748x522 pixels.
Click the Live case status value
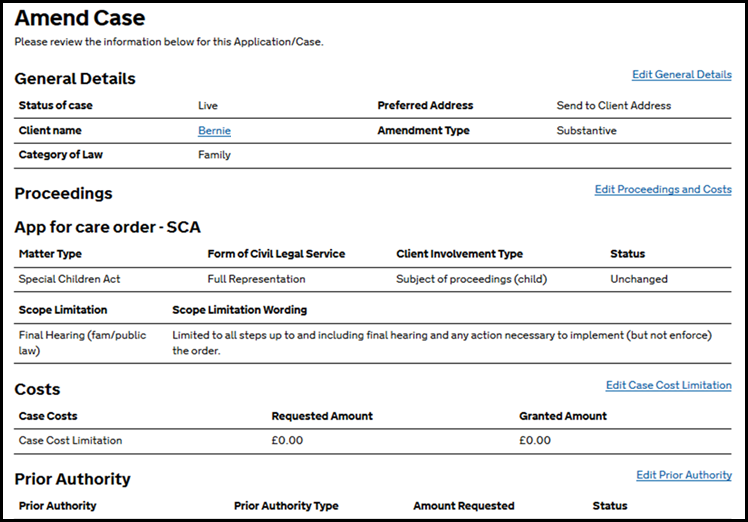[208, 106]
